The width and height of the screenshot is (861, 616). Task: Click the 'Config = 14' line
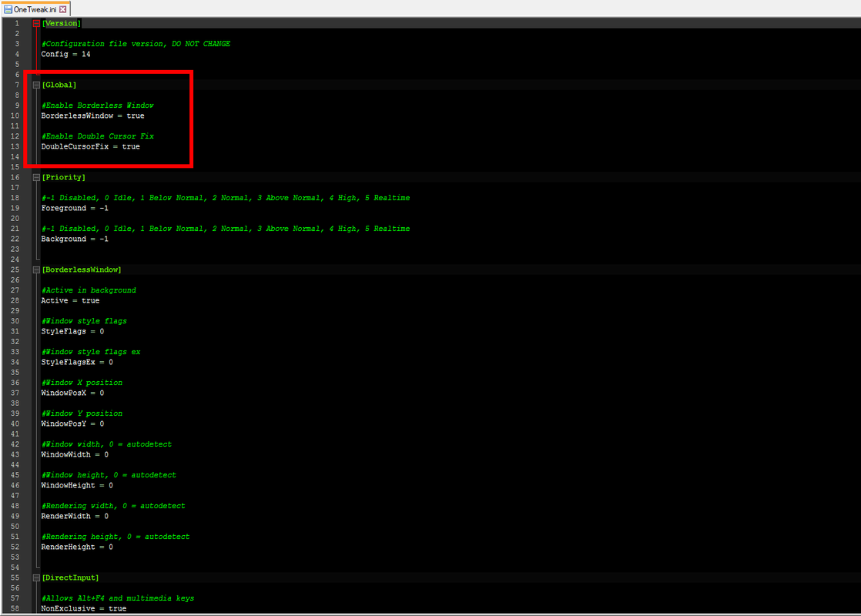click(66, 55)
